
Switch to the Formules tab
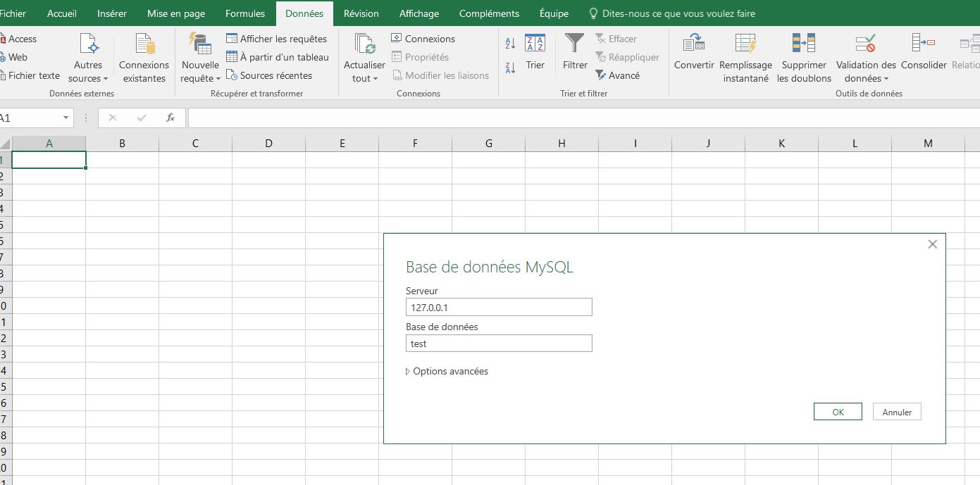[x=245, y=13]
